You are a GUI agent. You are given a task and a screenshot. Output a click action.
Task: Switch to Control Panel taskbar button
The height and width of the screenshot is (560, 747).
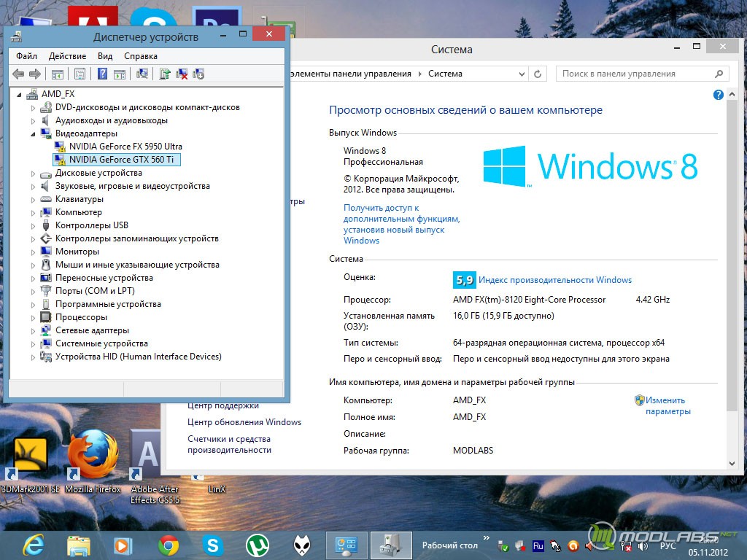347,545
